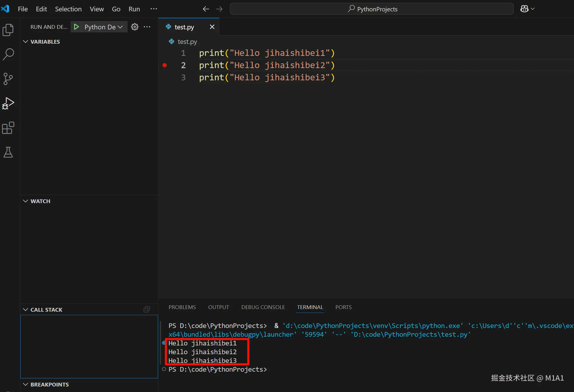Image resolution: width=574 pixels, height=392 pixels.
Task: Open the Explorer view icon
Action: point(8,30)
